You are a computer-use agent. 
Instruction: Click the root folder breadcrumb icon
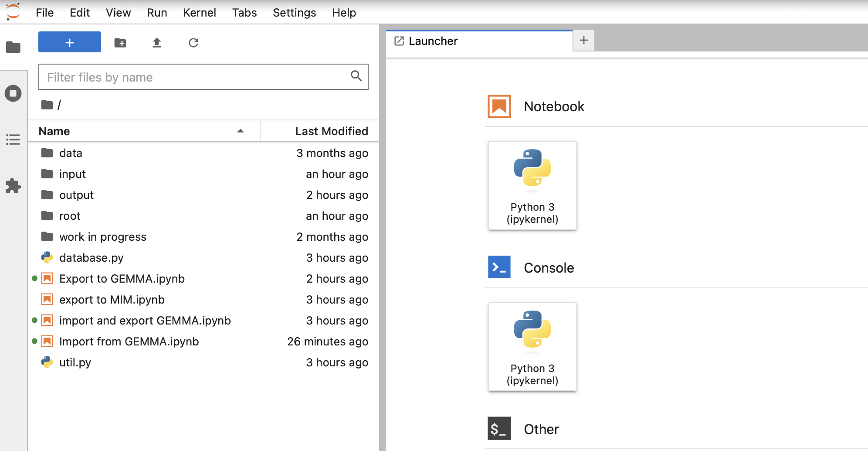tap(47, 105)
